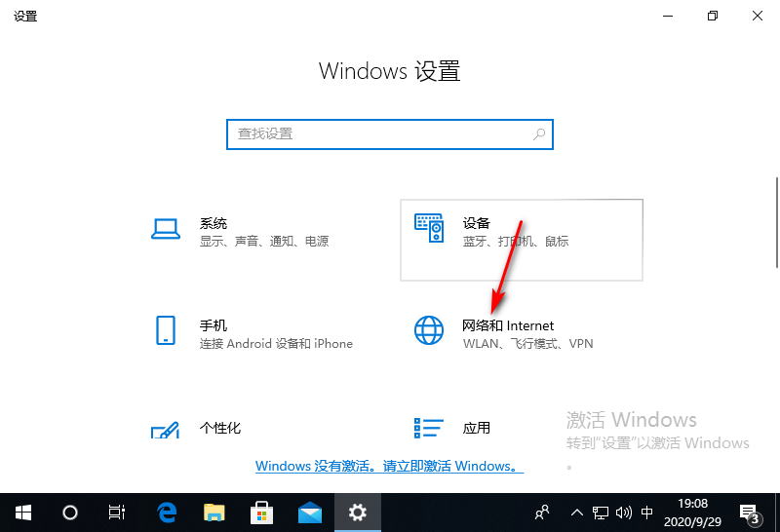Viewport: 780px width, 532px height.
Task: Restore down the 设置 window
Action: 713,16
